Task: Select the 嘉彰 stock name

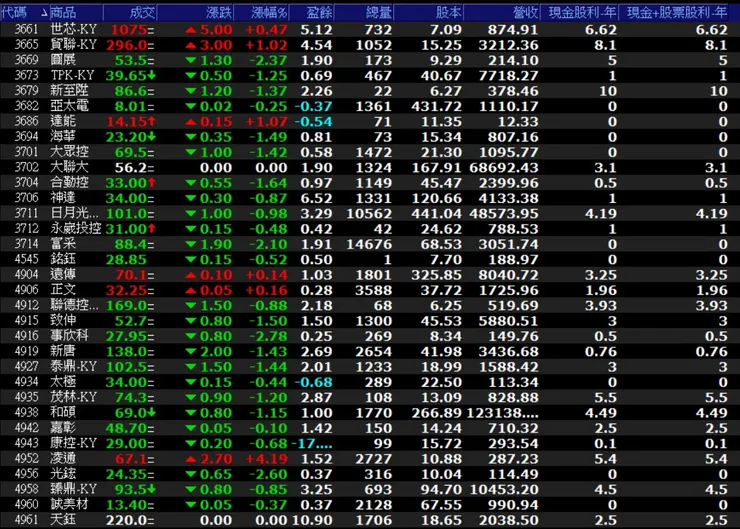Action: coord(63,428)
